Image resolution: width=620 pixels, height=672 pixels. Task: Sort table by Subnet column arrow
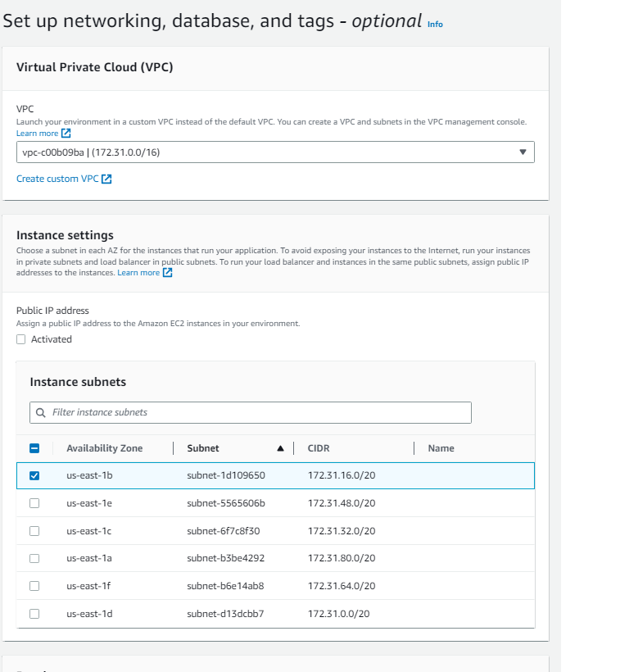[280, 448]
